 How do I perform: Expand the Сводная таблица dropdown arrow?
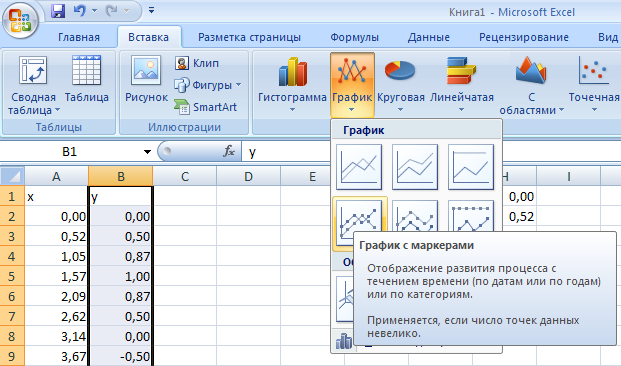coord(57,110)
